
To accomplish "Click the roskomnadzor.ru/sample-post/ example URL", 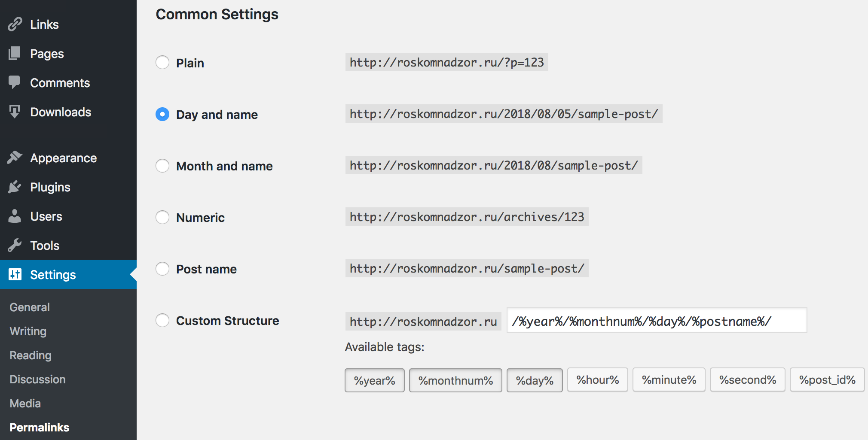I will pos(467,268).
